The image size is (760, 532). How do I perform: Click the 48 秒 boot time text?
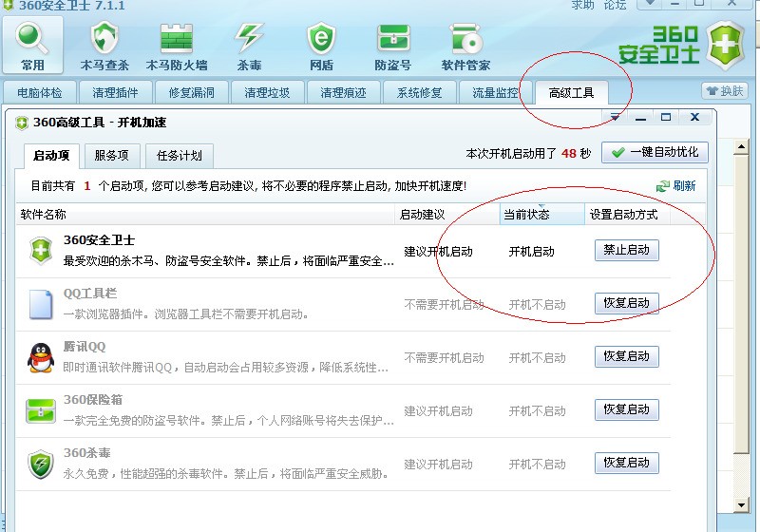576,154
